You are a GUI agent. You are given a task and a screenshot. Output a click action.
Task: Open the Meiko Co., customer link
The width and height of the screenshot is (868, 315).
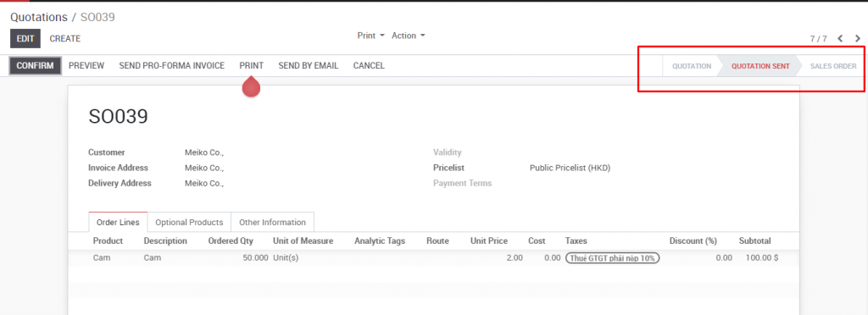coord(204,152)
